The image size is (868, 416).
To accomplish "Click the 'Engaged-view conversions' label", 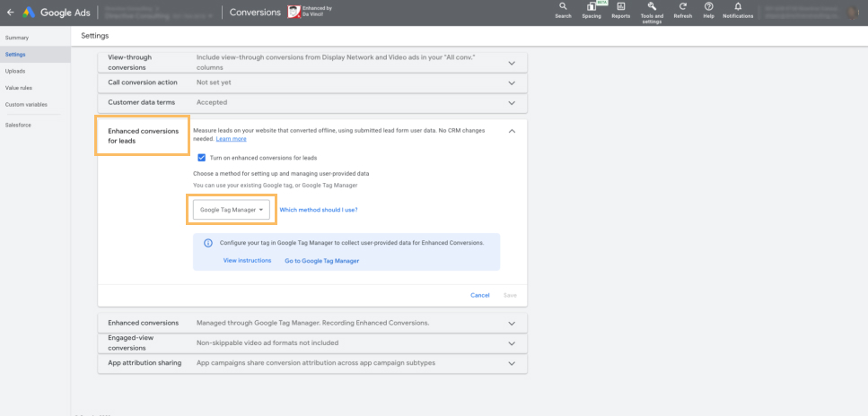I will 131,343.
